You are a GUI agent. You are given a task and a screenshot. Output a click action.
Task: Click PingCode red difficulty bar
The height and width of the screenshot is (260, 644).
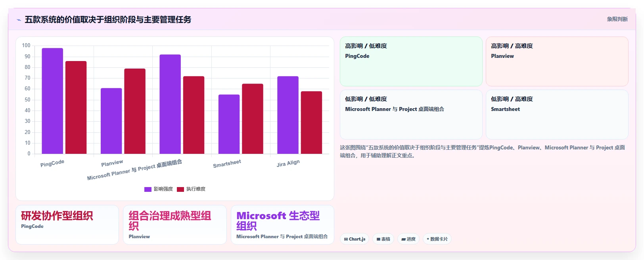[76, 107]
